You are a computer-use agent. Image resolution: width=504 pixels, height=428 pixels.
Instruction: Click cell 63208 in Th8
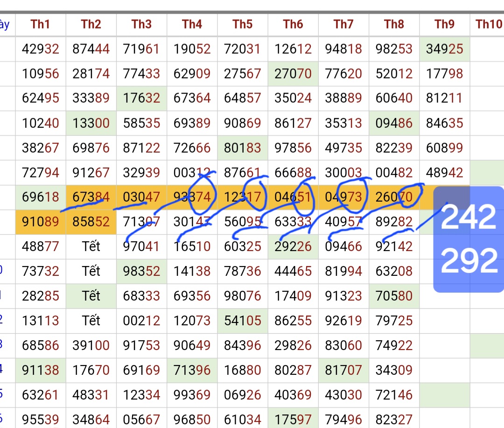394,271
